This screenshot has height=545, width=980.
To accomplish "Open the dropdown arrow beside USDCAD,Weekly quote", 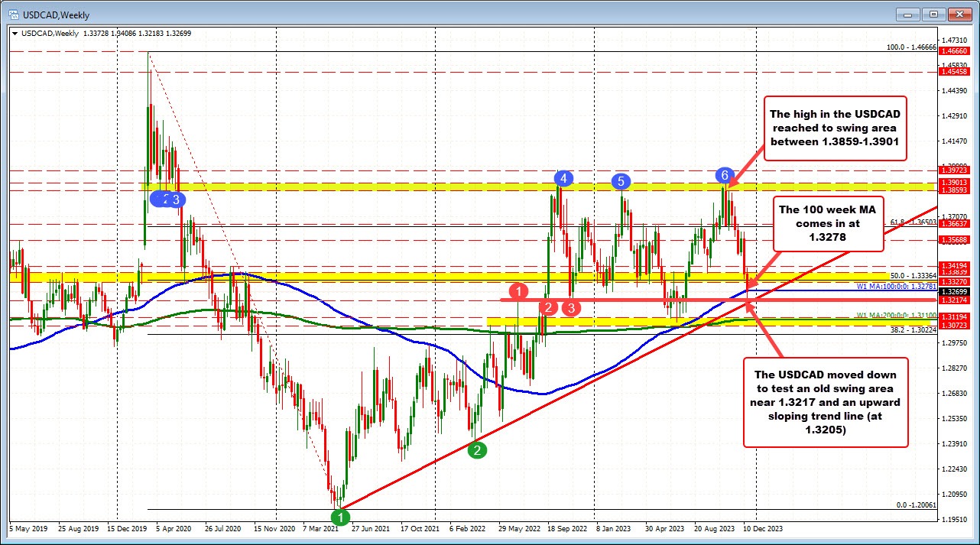I will point(15,33).
